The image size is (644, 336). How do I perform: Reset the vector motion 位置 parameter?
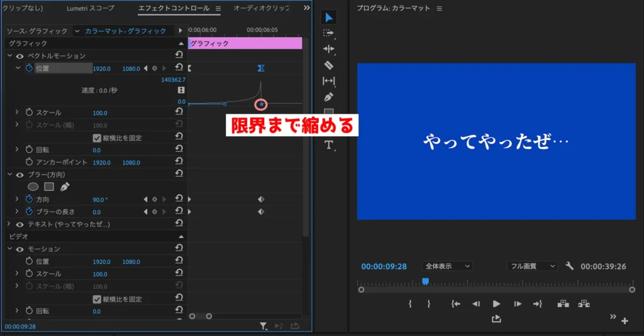coord(179,67)
